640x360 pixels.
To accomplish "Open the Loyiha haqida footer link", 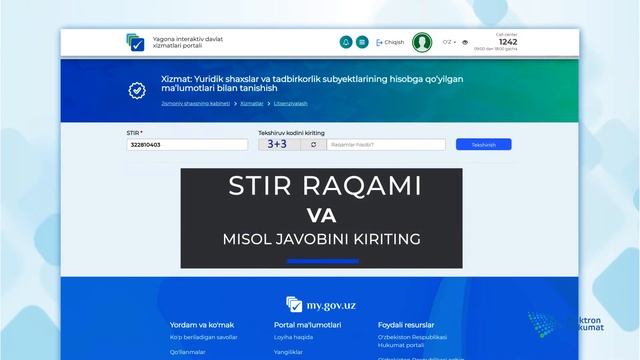I will (293, 337).
